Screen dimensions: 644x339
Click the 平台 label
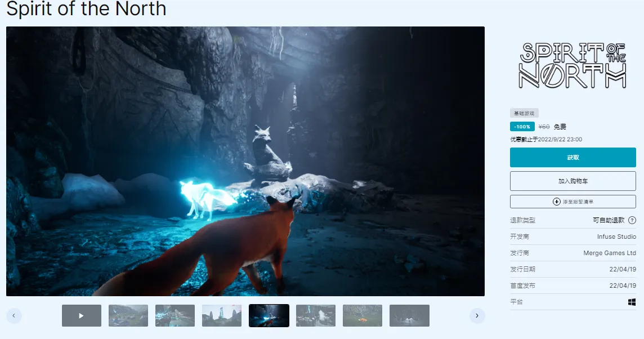[x=516, y=302]
